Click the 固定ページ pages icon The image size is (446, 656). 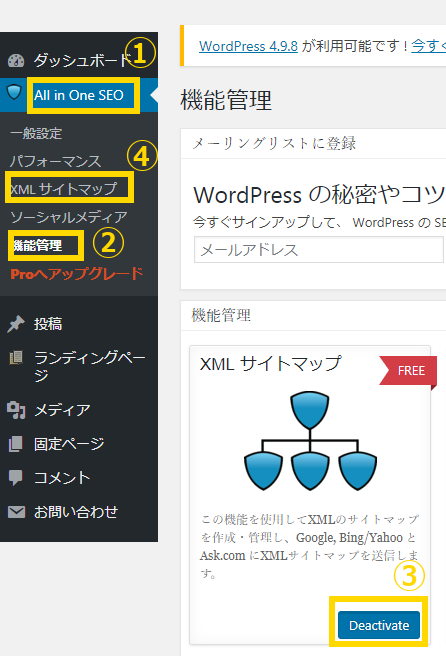tap(16, 444)
